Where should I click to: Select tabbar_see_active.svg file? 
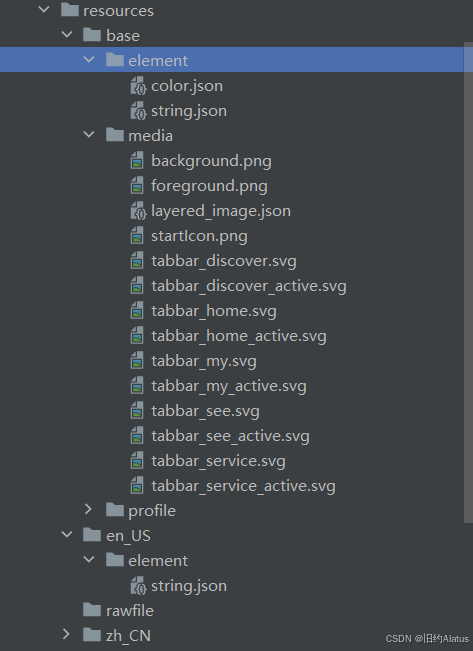[230, 436]
